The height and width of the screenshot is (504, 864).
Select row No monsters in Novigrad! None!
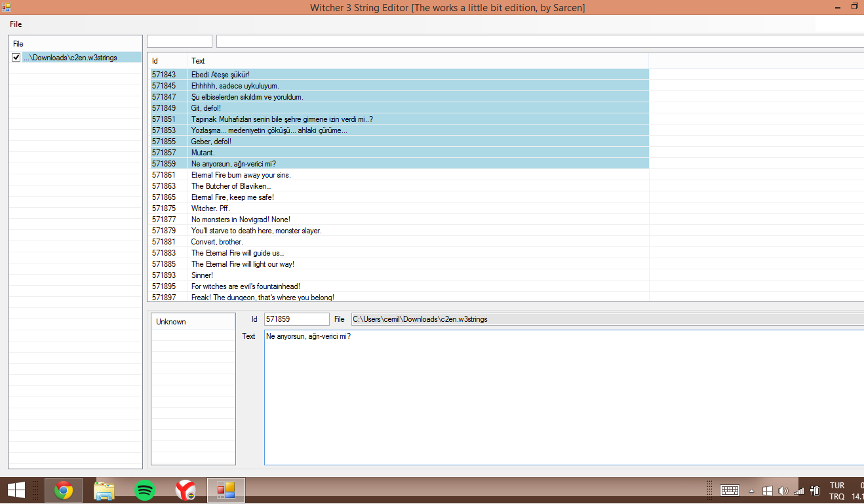[x=399, y=220]
